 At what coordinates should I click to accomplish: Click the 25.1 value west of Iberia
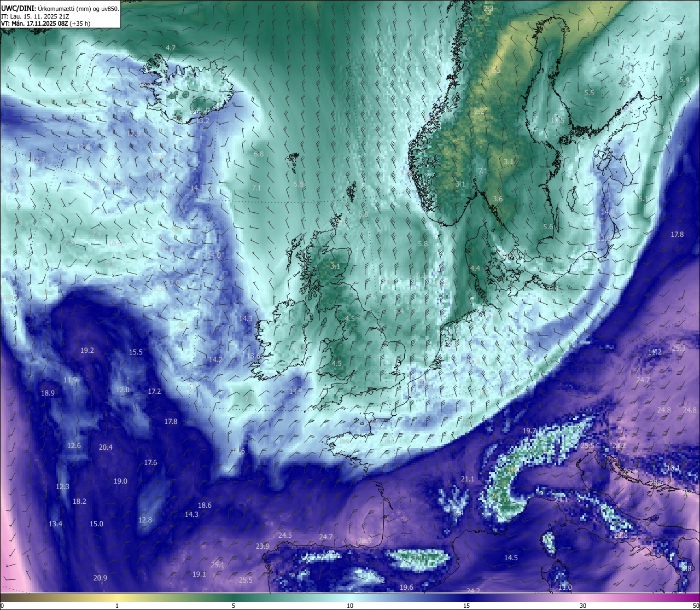pos(218,565)
